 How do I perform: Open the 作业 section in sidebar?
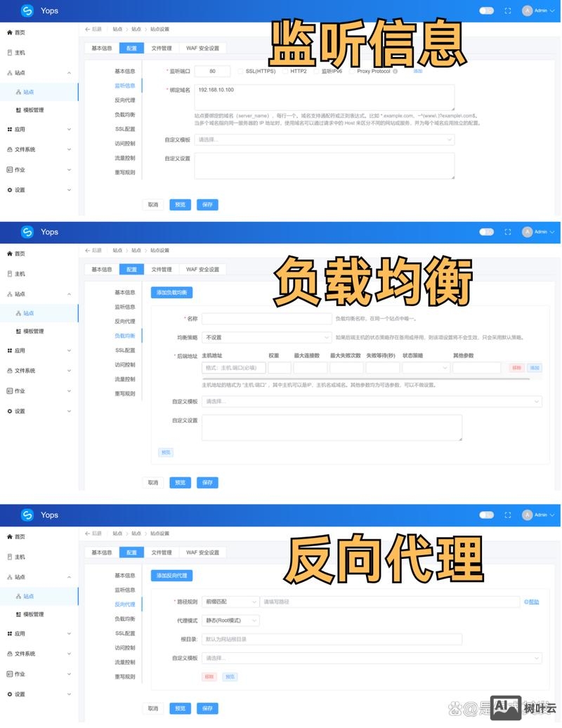pyautogui.click(x=22, y=169)
